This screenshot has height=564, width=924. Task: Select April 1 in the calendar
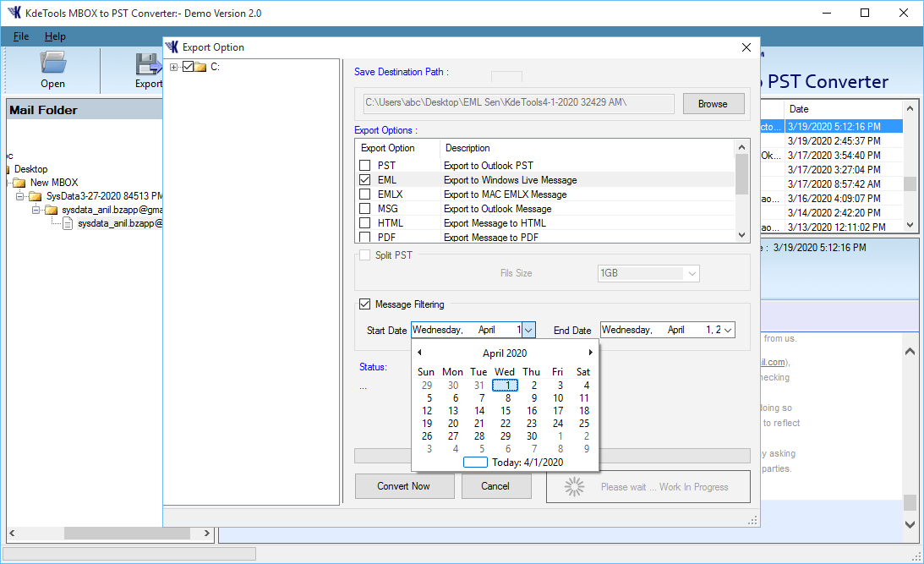point(506,386)
